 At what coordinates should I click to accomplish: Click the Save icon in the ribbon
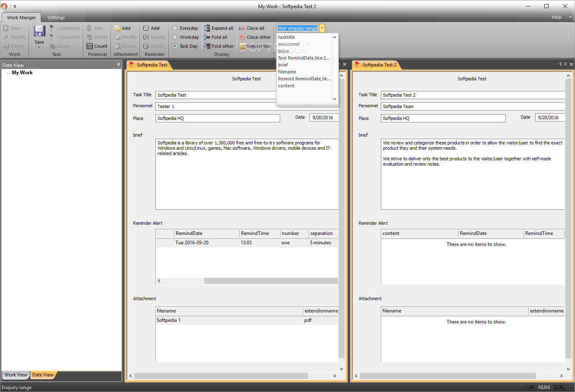39,31
